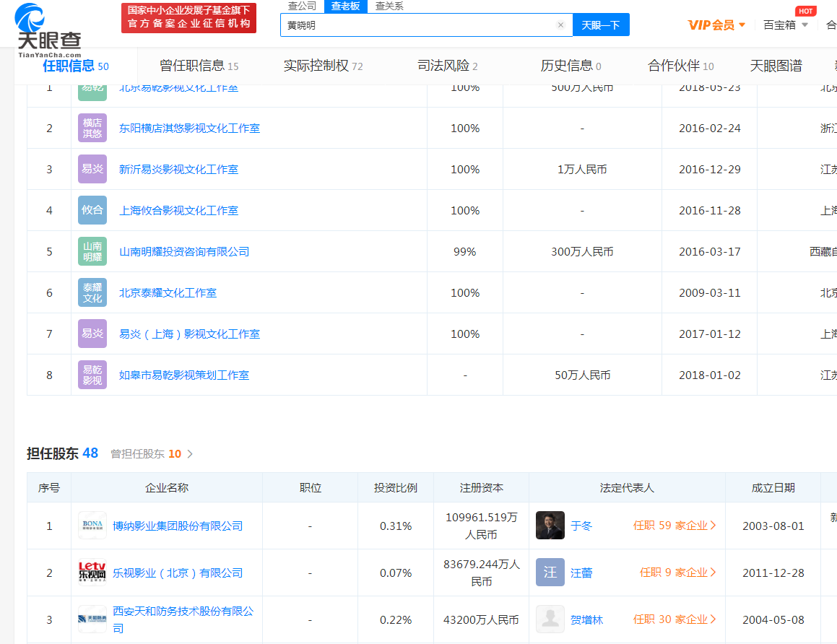Viewport: 837px width, 644px height.
Task: Open 西安天和防务技术股份有限公司 link
Action: point(183,619)
